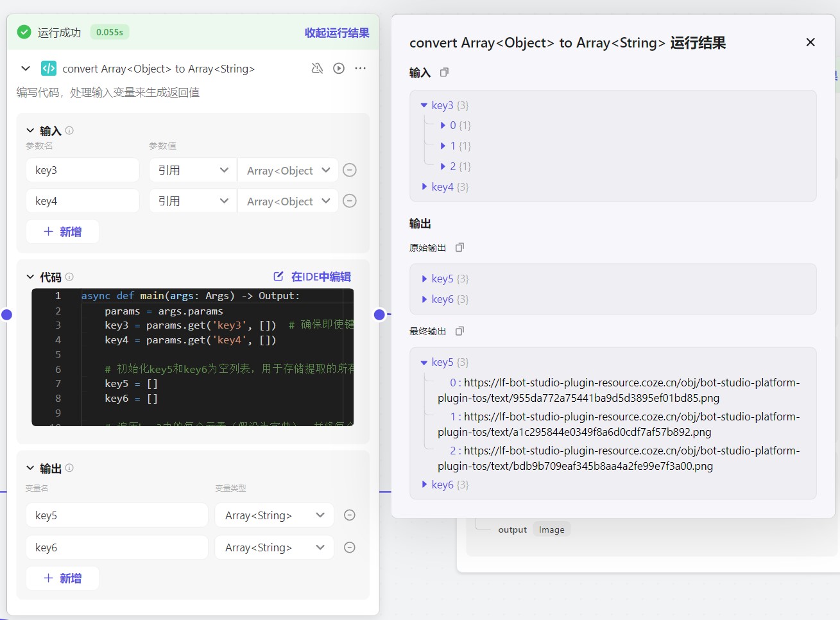Click the info icon next to 输出
The height and width of the screenshot is (620, 840).
click(x=69, y=468)
